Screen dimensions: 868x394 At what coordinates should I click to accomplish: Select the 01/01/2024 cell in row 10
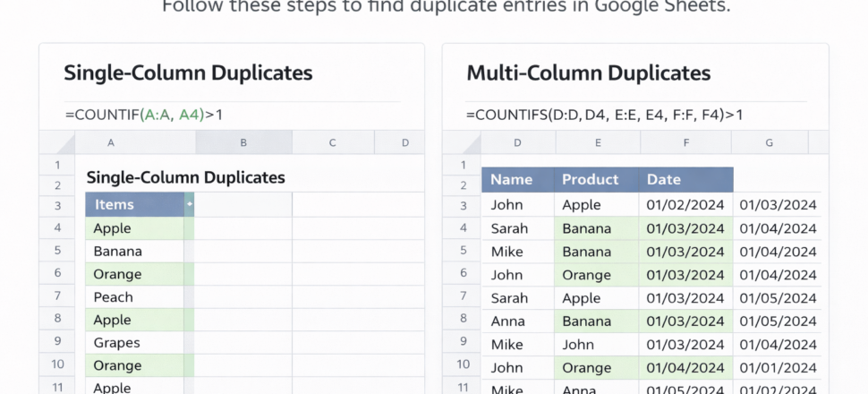tap(778, 367)
